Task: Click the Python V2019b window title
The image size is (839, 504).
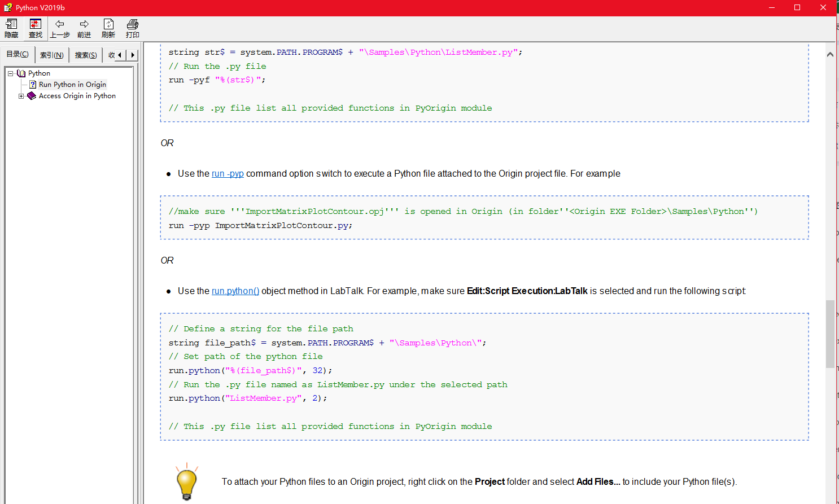Action: tap(40, 8)
